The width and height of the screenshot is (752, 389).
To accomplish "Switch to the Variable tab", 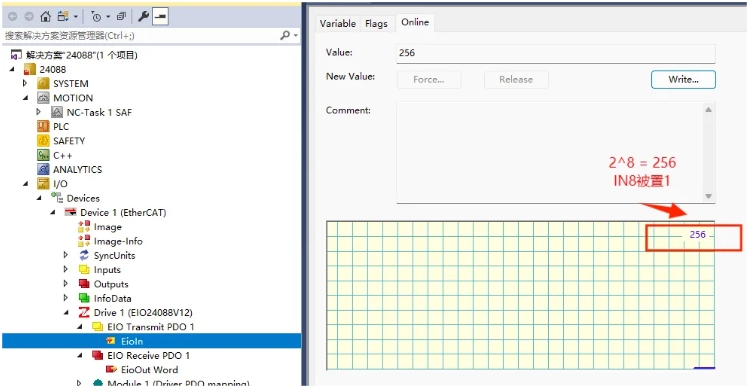I will click(x=338, y=24).
